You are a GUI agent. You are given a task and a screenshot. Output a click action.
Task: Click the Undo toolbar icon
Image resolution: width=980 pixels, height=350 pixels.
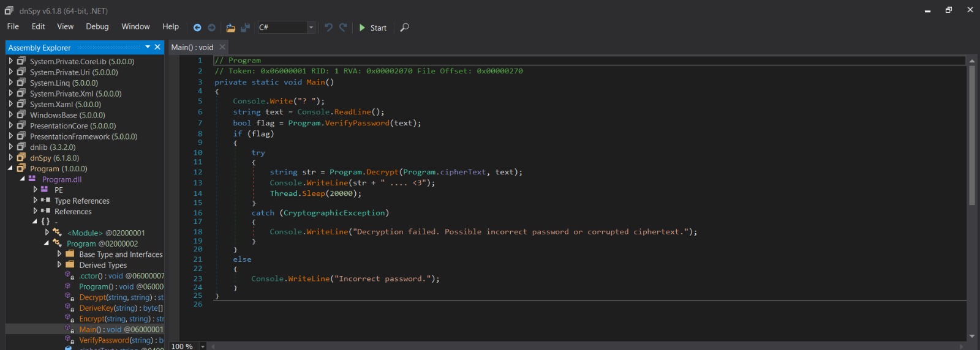click(329, 28)
